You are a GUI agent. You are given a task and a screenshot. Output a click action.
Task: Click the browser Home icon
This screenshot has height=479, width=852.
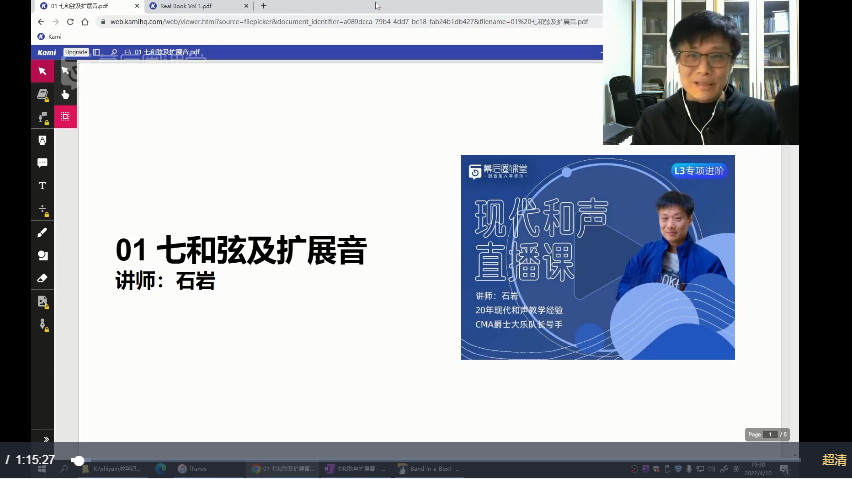coord(85,22)
